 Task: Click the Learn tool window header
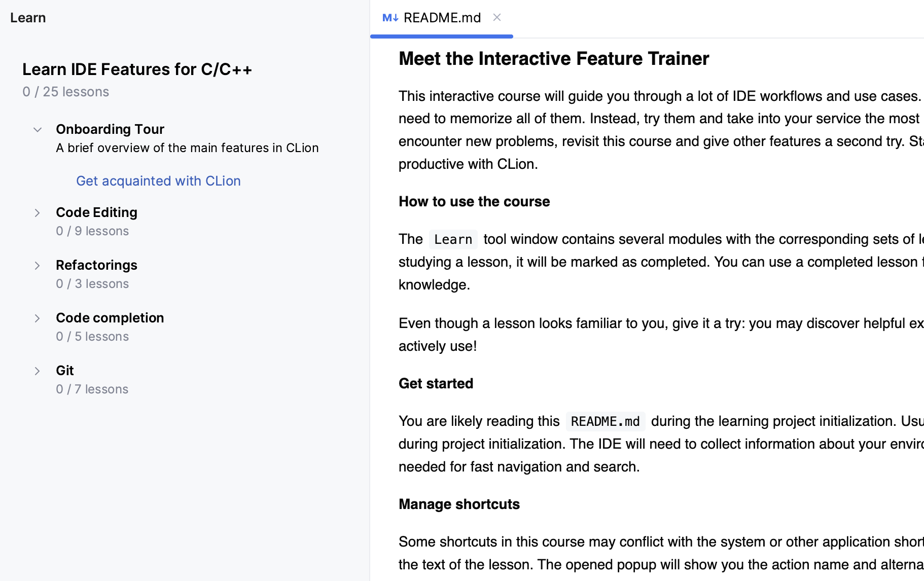click(28, 17)
